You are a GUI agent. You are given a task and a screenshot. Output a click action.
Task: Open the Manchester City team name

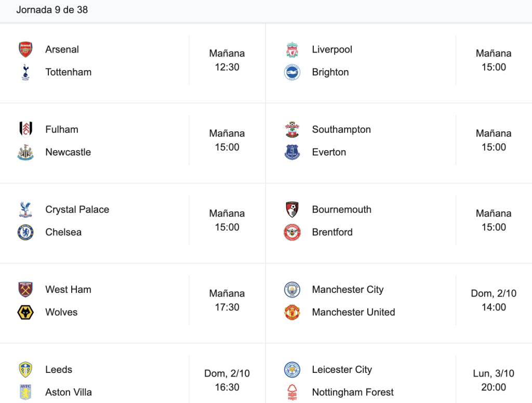pos(348,290)
